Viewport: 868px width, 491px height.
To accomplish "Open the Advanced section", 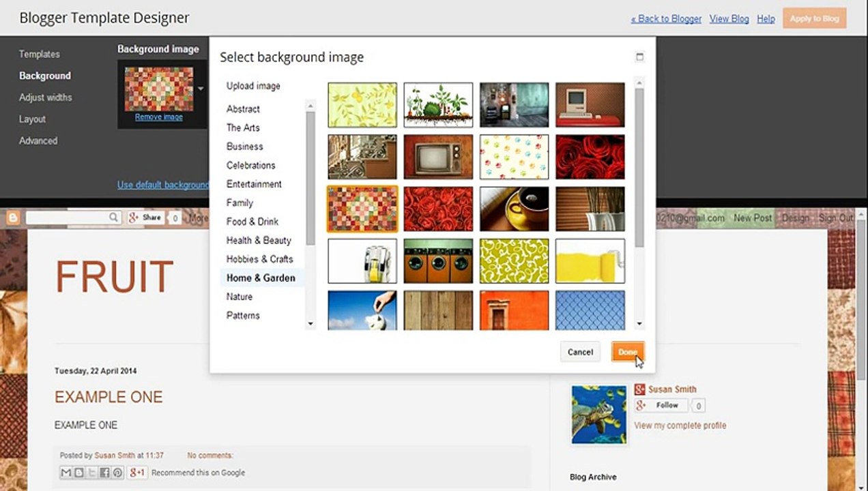I will (38, 141).
